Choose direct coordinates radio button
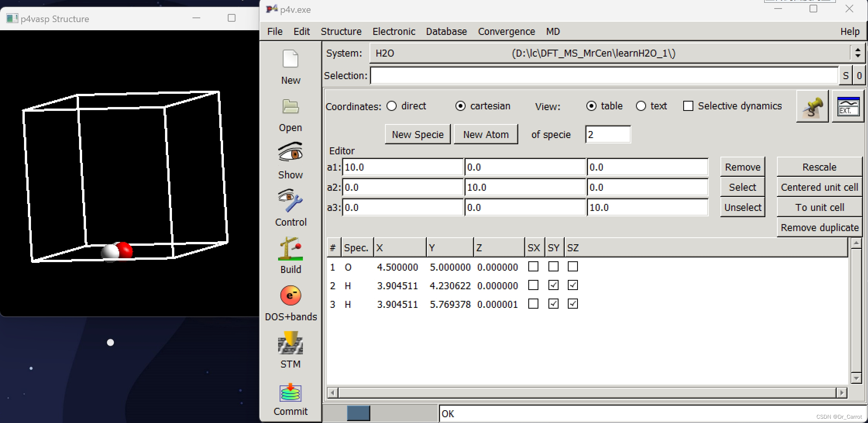 tap(392, 106)
